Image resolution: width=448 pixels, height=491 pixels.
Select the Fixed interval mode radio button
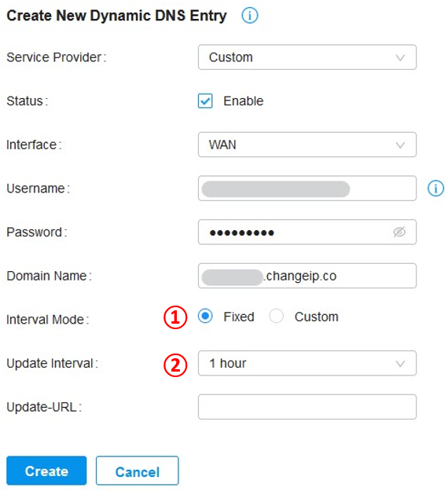click(205, 316)
